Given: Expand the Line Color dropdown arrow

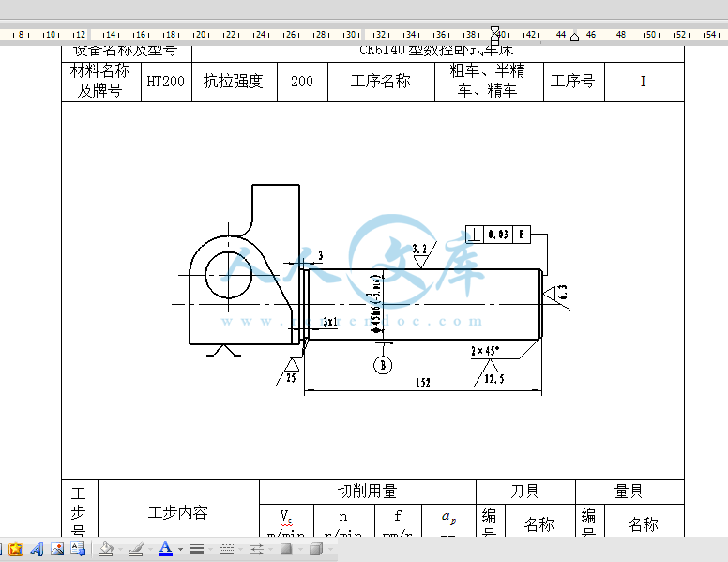Looking at the screenshot, I should (x=149, y=550).
